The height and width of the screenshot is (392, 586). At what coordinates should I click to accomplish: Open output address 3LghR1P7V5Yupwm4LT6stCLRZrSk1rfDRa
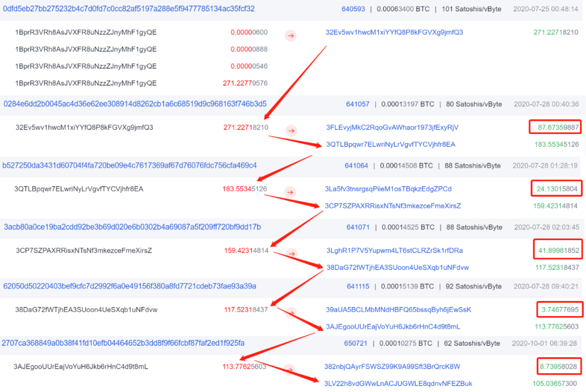click(394, 251)
